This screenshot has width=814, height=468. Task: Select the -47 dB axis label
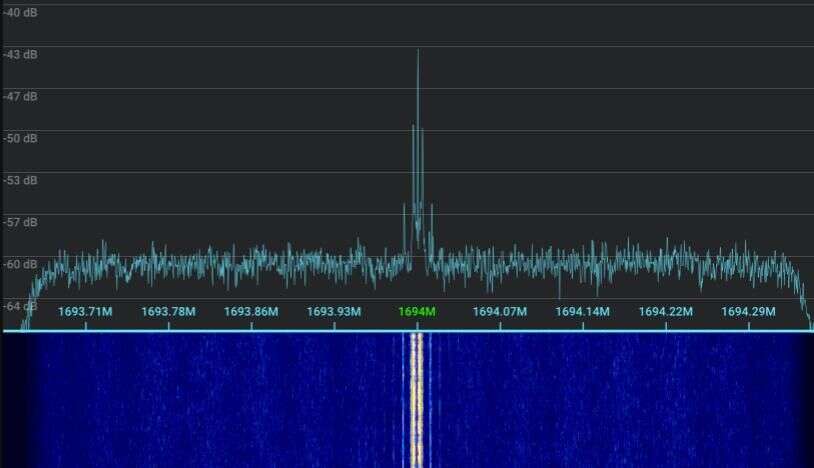(21, 96)
